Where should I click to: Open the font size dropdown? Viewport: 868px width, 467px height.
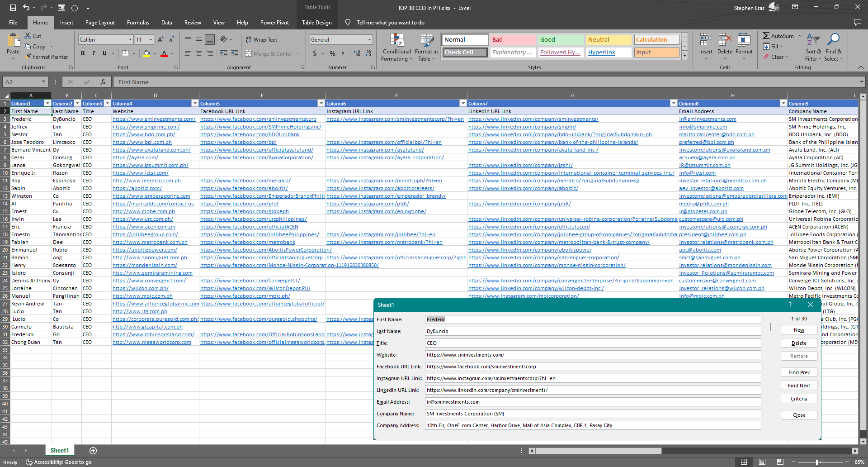[151, 40]
